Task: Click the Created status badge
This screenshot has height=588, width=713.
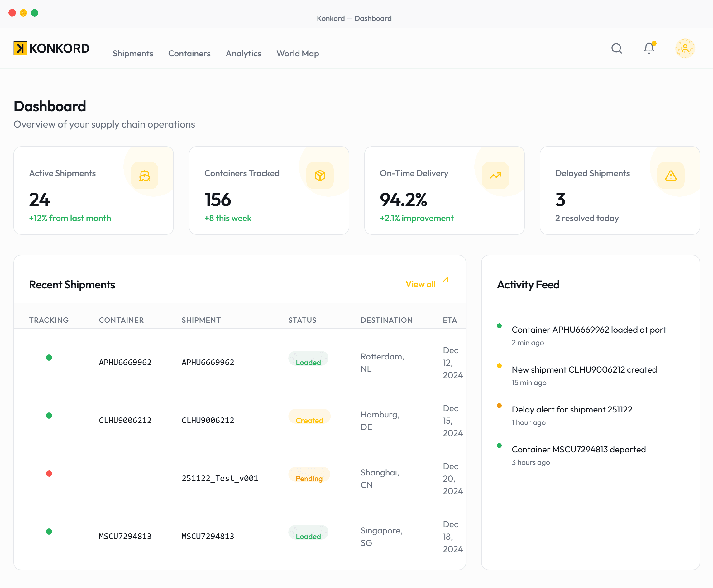Action: tap(309, 420)
